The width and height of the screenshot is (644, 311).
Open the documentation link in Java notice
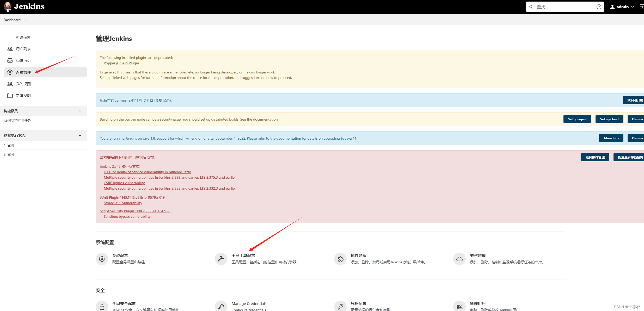click(x=286, y=138)
